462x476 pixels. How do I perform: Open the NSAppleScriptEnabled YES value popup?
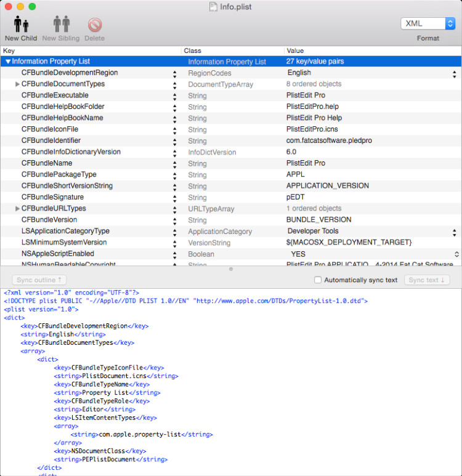point(456,254)
